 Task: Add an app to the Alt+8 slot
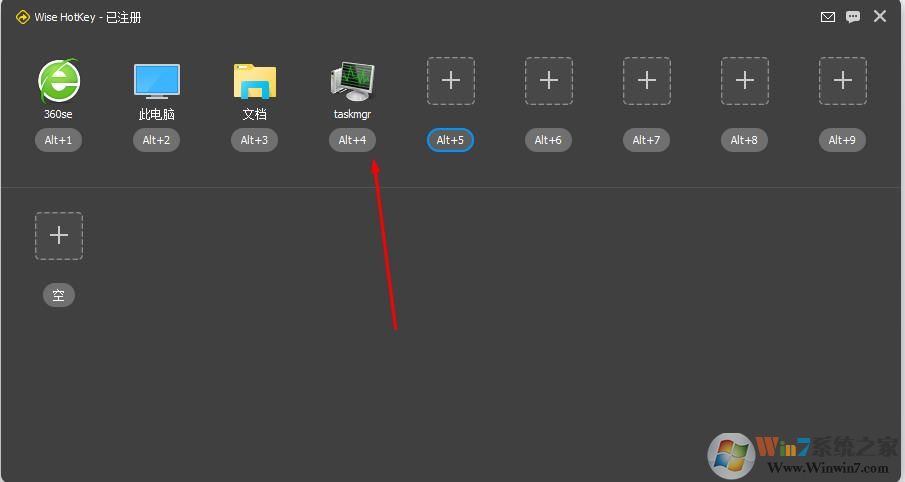tap(745, 81)
